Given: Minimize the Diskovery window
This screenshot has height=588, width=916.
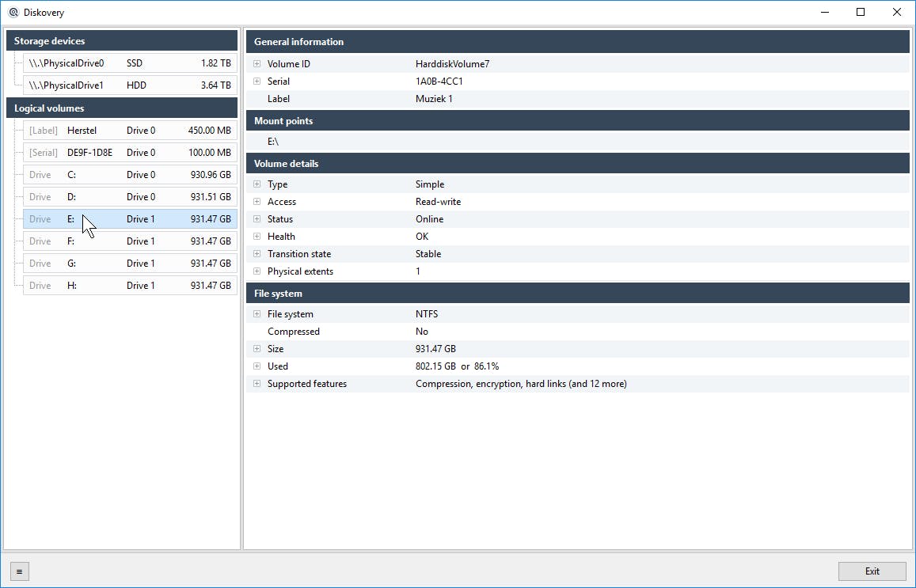Looking at the screenshot, I should [x=825, y=12].
